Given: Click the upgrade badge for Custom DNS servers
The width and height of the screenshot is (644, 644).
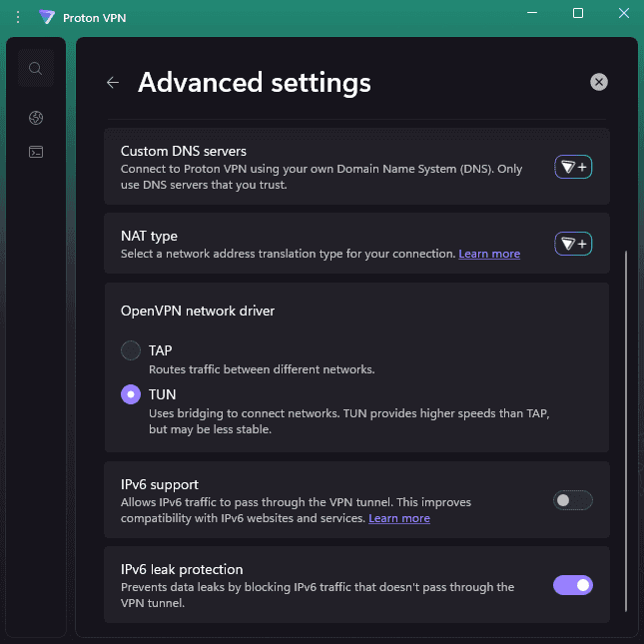Looking at the screenshot, I should point(573,167).
